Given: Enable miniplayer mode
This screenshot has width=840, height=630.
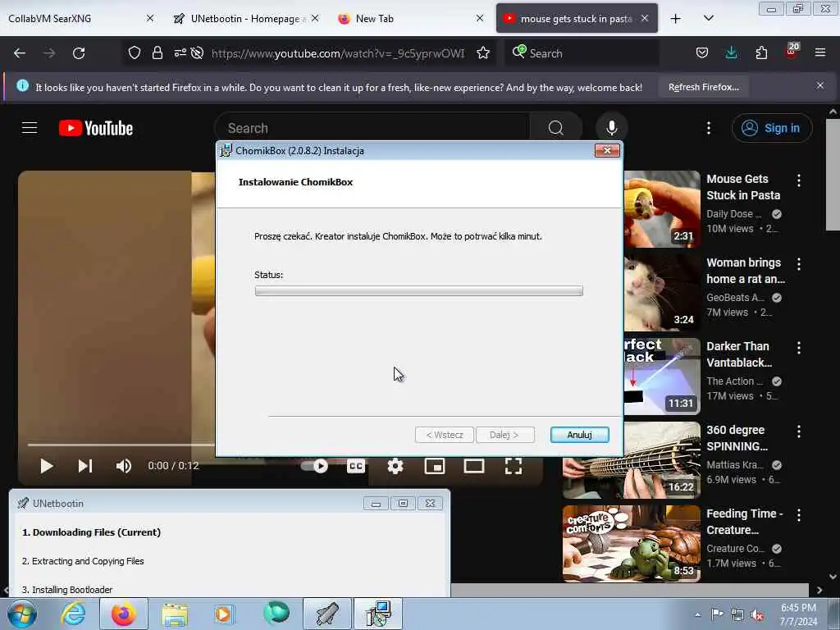Looking at the screenshot, I should click(435, 466).
